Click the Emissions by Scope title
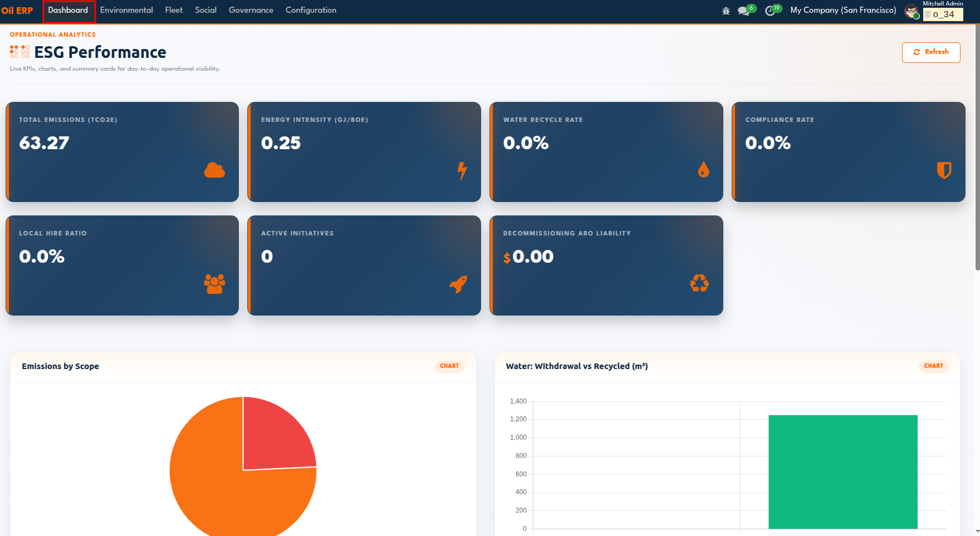 pyautogui.click(x=60, y=366)
